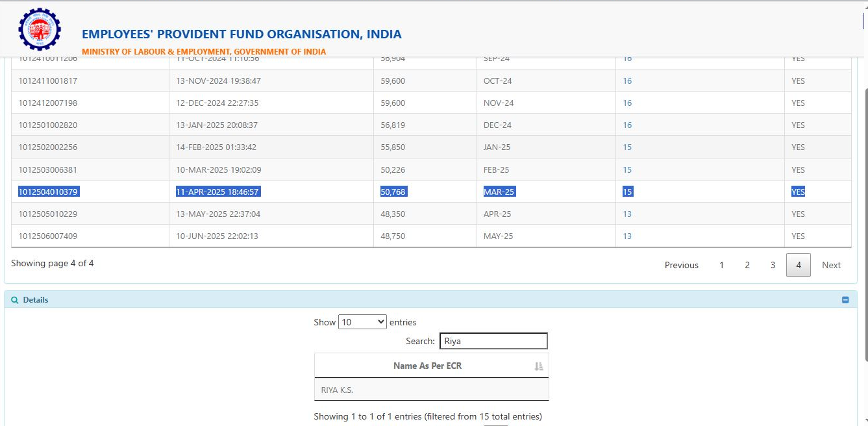
Task: Click wage month OCT-24
Action: click(498, 81)
